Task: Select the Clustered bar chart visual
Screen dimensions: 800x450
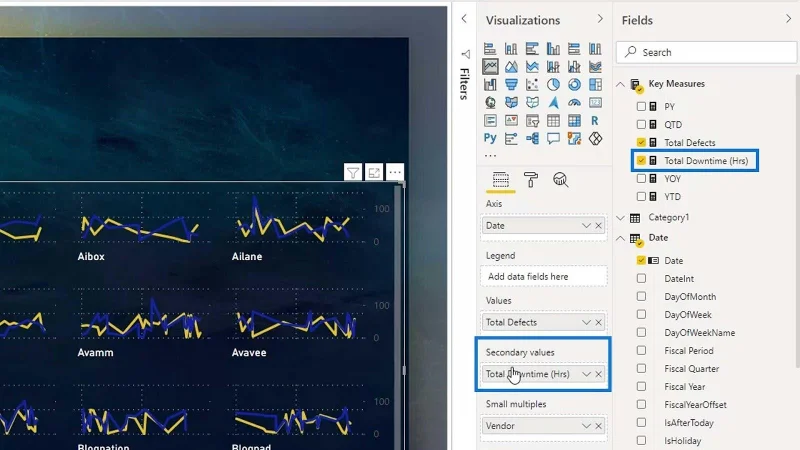Action: pos(532,48)
